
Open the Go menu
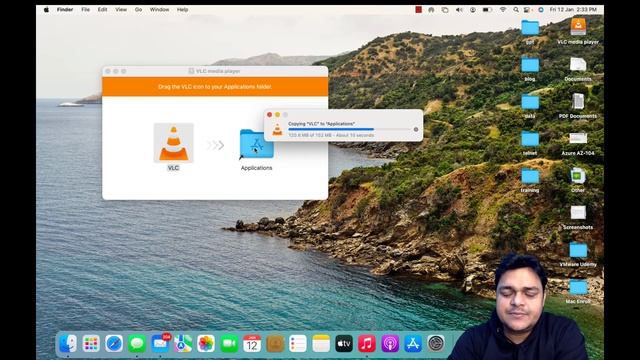[x=138, y=9]
